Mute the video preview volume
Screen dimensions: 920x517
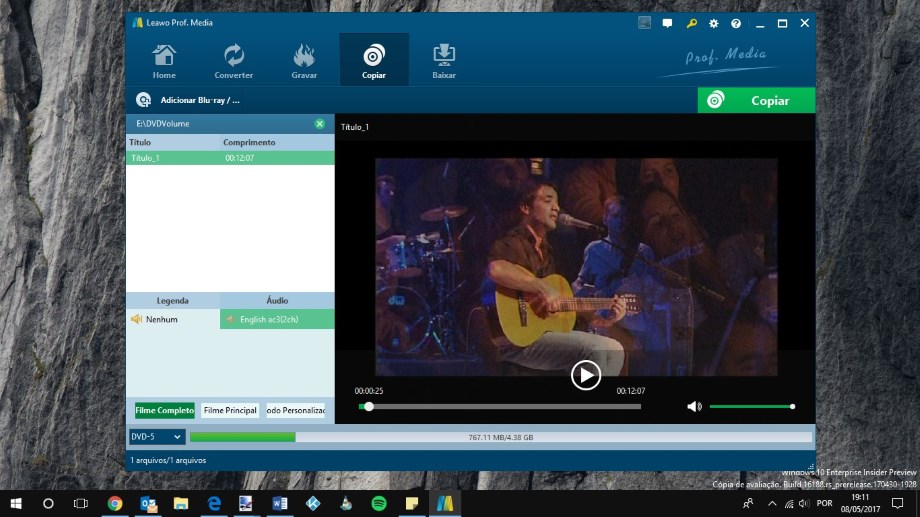pos(694,407)
